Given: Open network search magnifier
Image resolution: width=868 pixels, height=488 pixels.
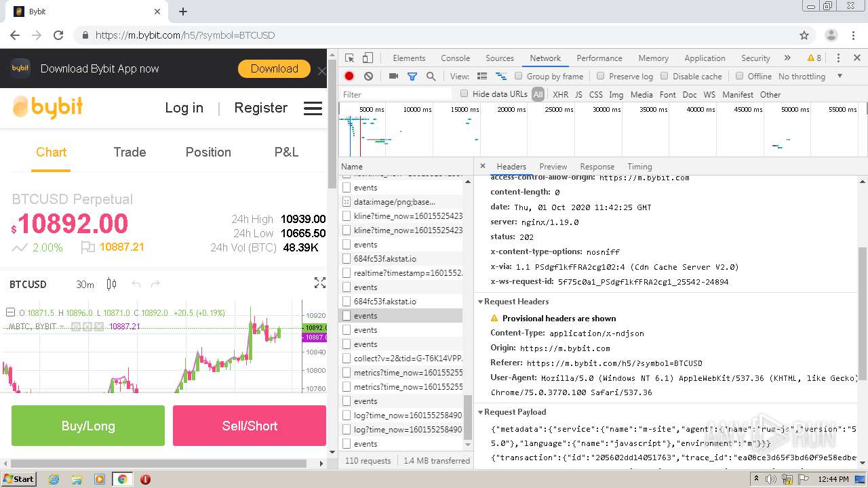Looking at the screenshot, I should [431, 77].
